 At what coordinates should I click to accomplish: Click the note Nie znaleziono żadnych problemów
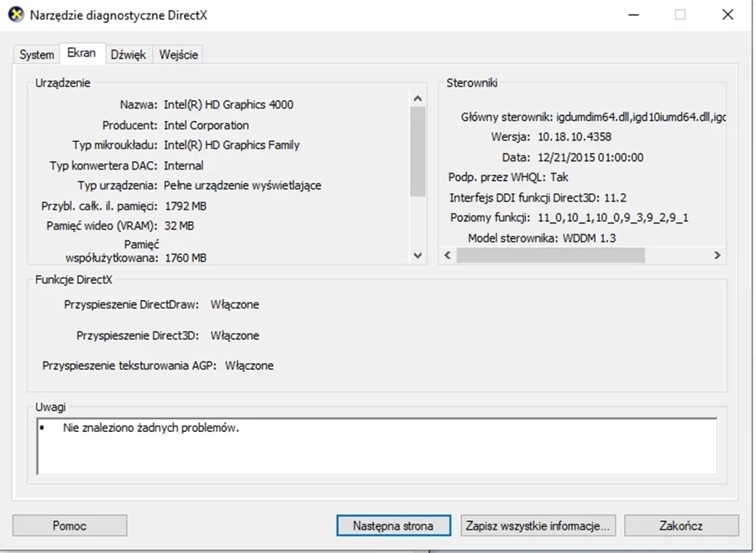tap(151, 428)
